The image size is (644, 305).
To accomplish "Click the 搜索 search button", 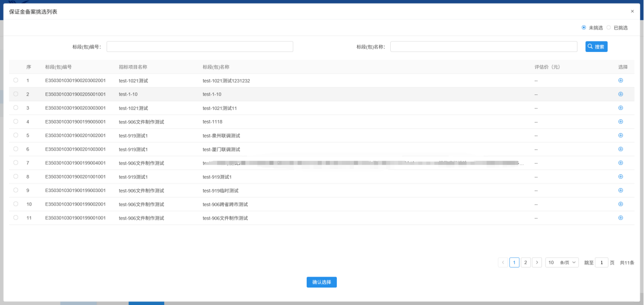I will pos(596,46).
